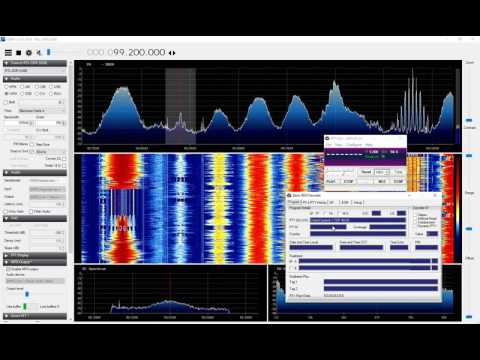
Task: Open the audio Output device dropdown
Action: point(47,197)
